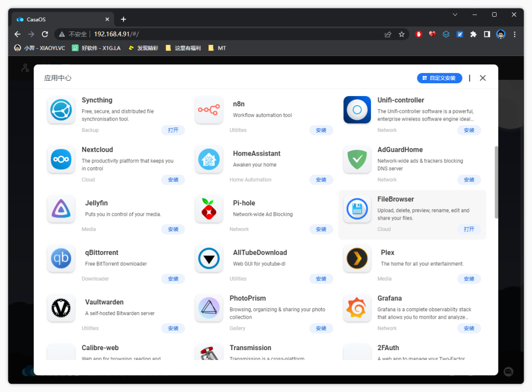Click the app list vertical scrollbar
532x392 pixels.
pos(496,182)
